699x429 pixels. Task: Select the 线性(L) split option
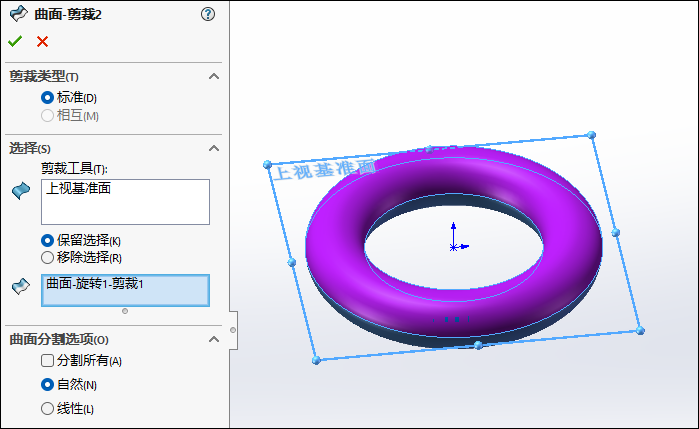tap(47, 408)
